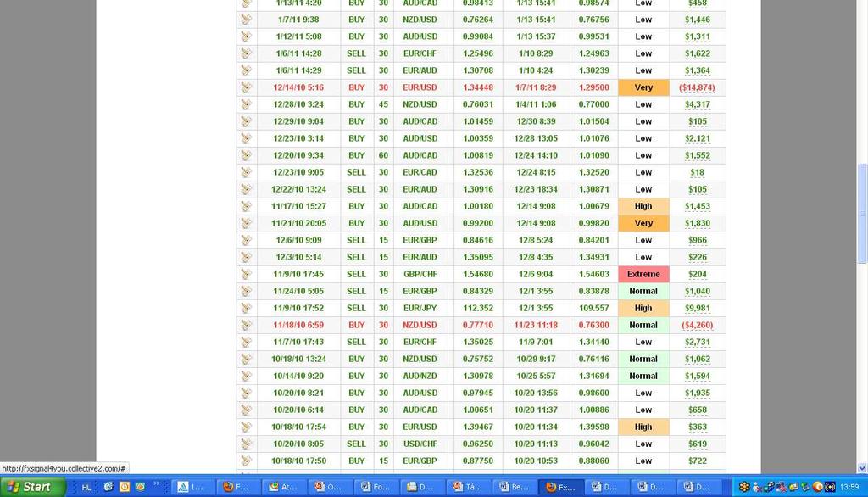The image size is (868, 497).
Task: Click the AUD/NZD symbol cell
Action: [x=420, y=376]
